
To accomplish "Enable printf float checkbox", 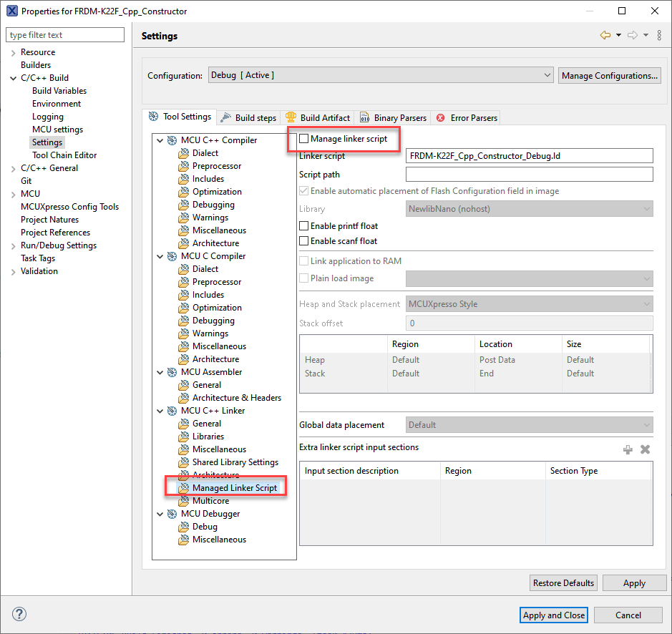I will coord(304,226).
